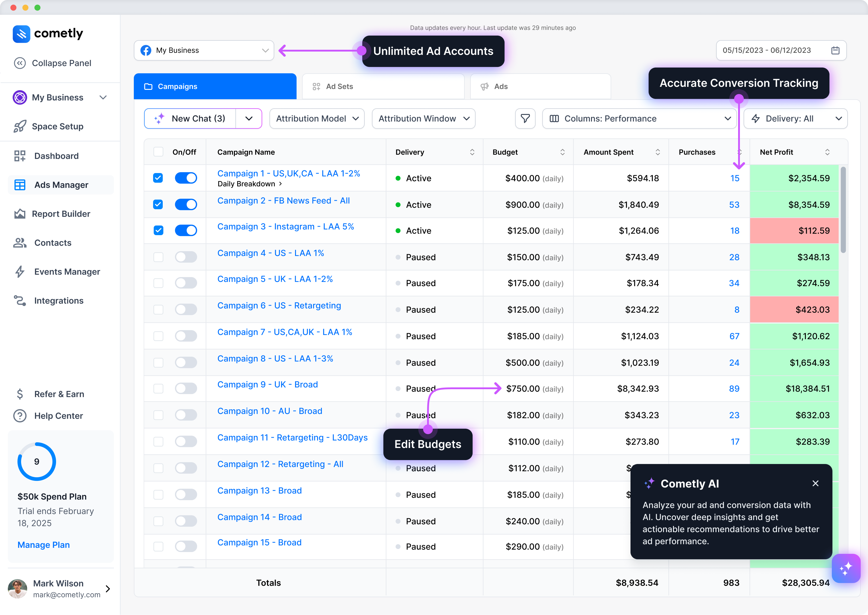Uncheck the Campaign 3 checkbox
This screenshot has height=615, width=868.
tap(158, 230)
